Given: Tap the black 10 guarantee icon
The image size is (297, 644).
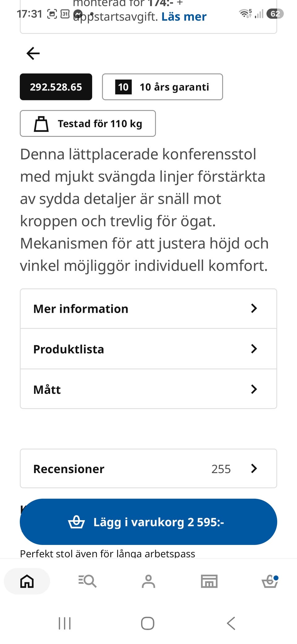Looking at the screenshot, I should [123, 87].
